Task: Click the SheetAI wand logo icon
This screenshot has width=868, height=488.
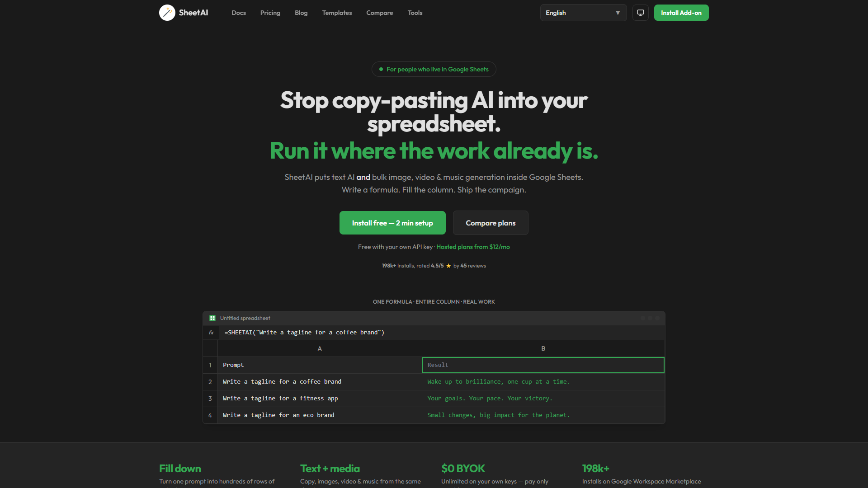Action: [x=167, y=13]
